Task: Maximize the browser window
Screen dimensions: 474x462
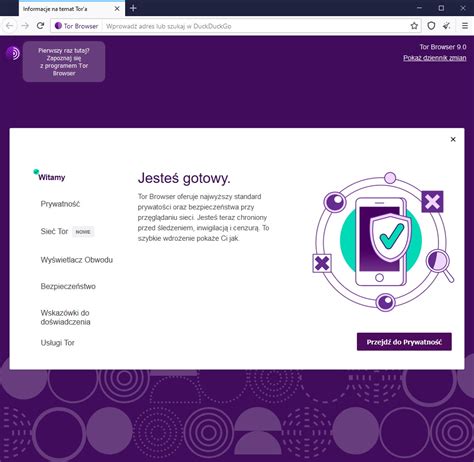Action: coord(441,8)
